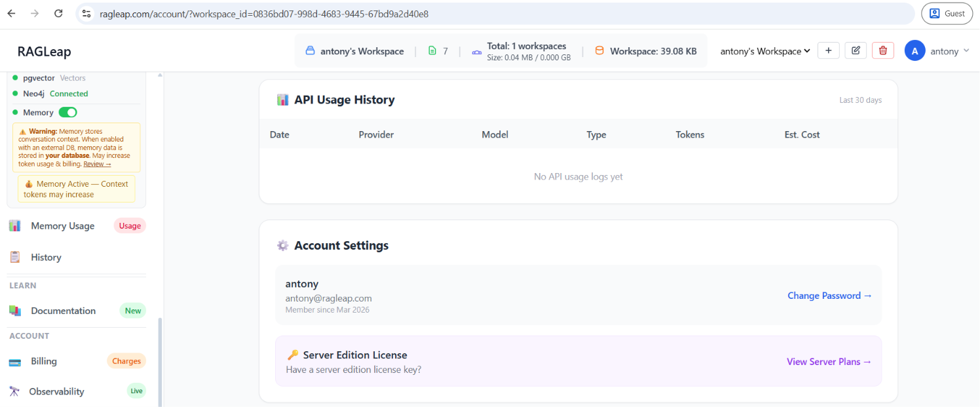This screenshot has height=407, width=980.
Task: Click the No API usage logs yet message
Action: click(x=578, y=176)
